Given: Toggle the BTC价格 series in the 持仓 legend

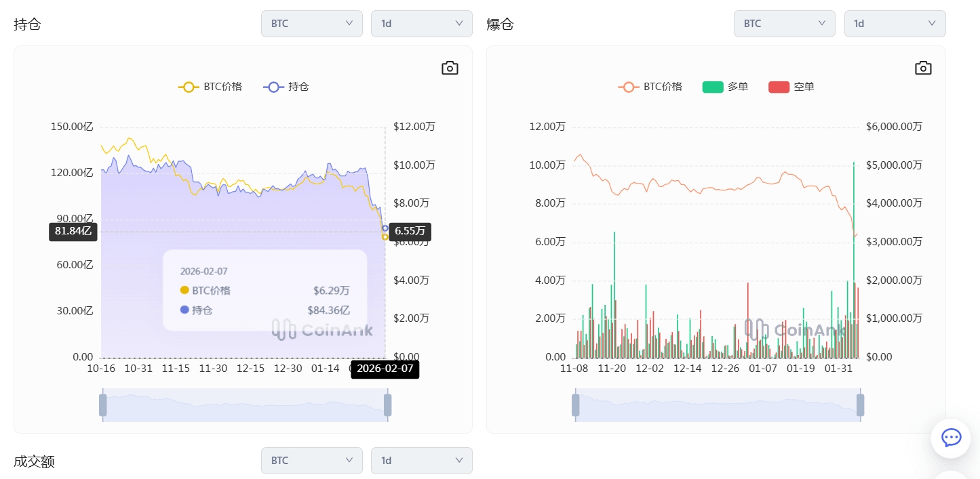Looking at the screenshot, I should click(210, 87).
